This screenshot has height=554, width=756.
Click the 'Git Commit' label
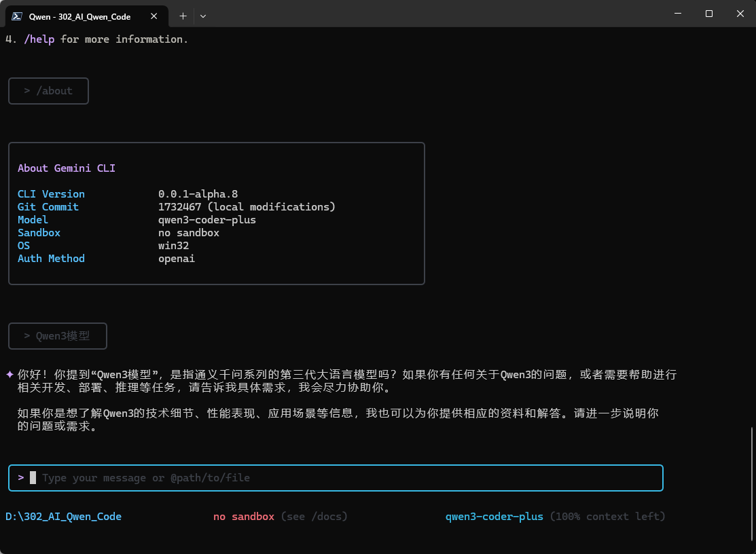coord(48,207)
